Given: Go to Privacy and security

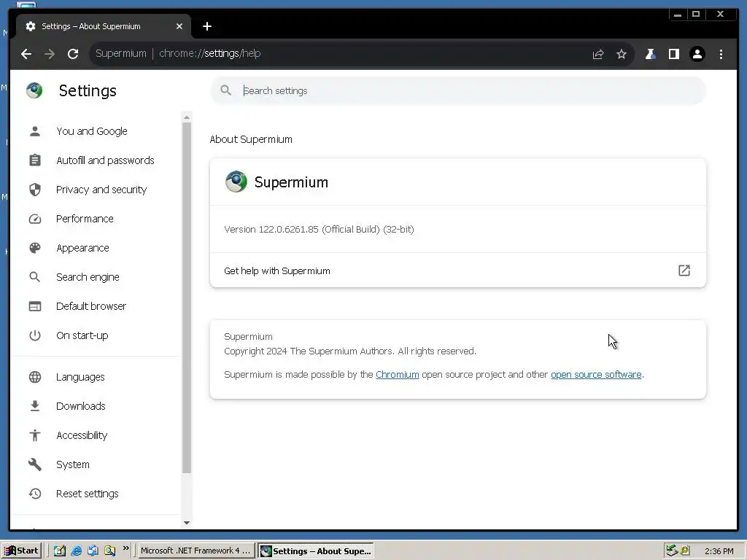Looking at the screenshot, I should [101, 190].
